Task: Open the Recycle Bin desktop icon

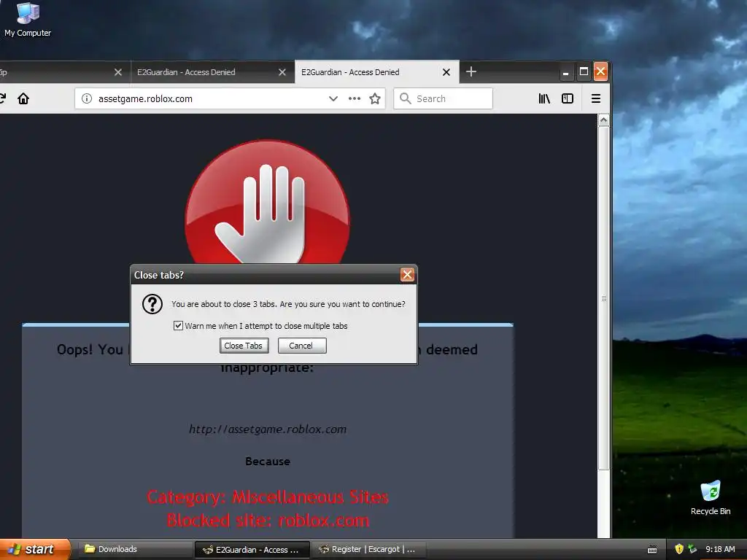Action: click(x=711, y=498)
